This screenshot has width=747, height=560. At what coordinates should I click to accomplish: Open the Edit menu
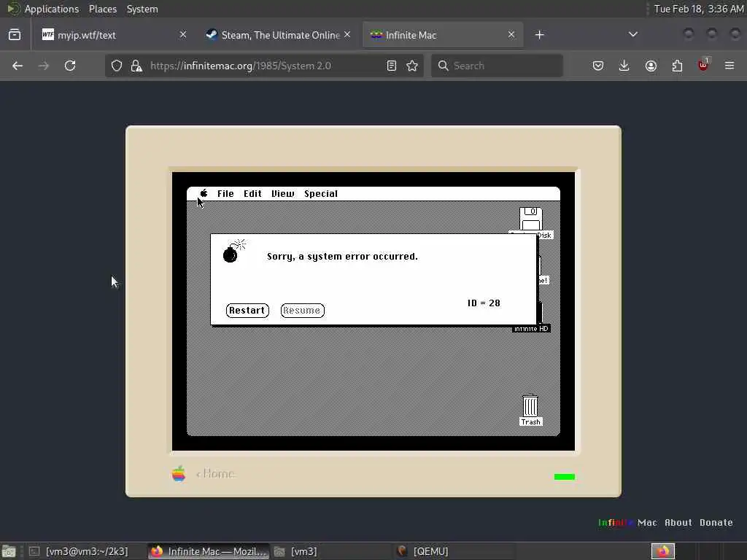pos(252,194)
